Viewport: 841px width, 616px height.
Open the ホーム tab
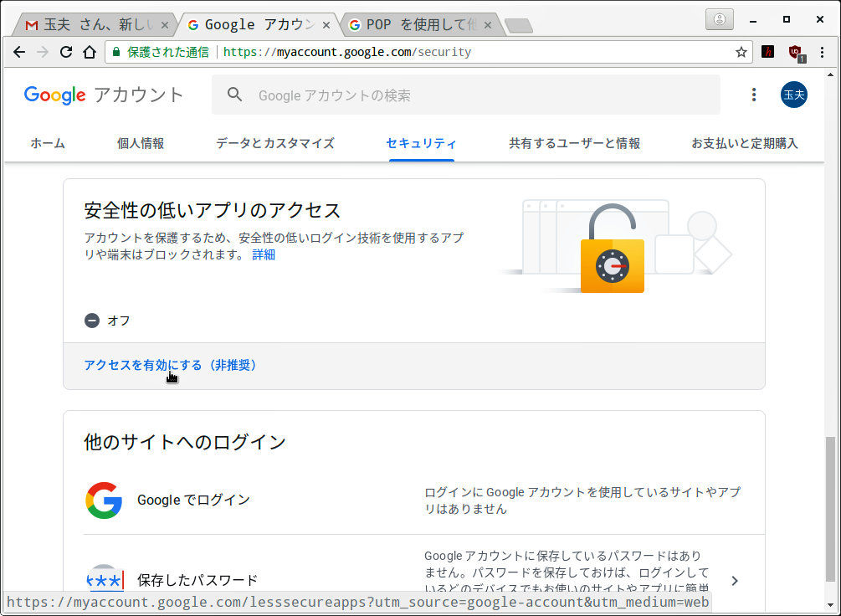pyautogui.click(x=48, y=143)
